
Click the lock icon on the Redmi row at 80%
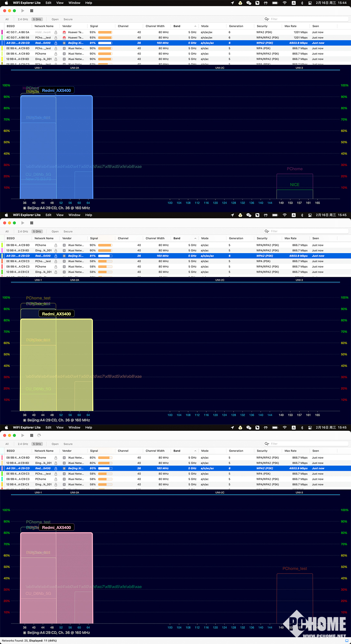pos(56,468)
